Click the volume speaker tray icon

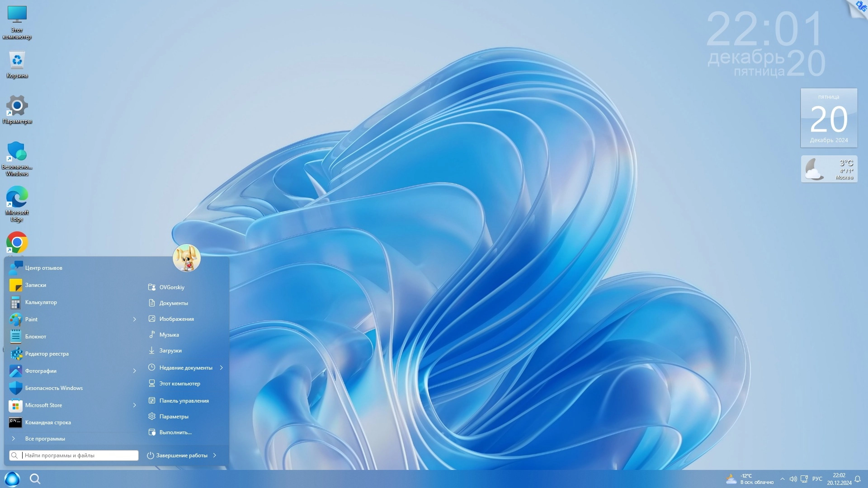(793, 479)
